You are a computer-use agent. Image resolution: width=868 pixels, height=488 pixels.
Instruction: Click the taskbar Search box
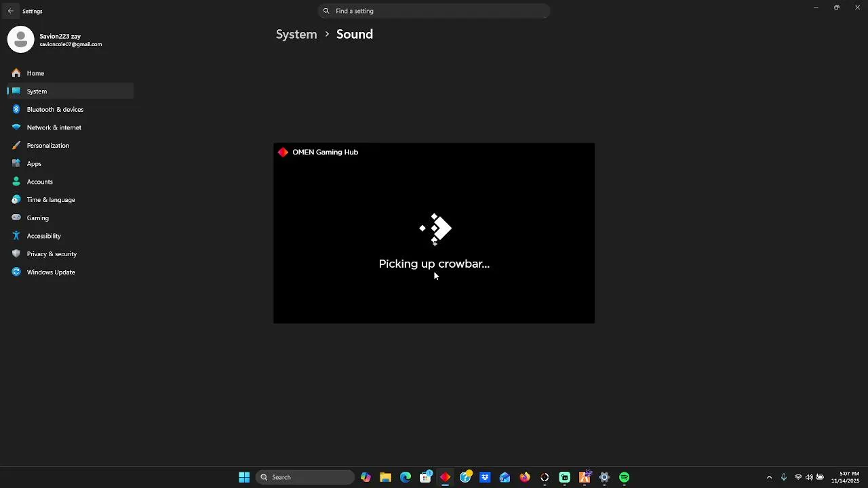pos(305,477)
